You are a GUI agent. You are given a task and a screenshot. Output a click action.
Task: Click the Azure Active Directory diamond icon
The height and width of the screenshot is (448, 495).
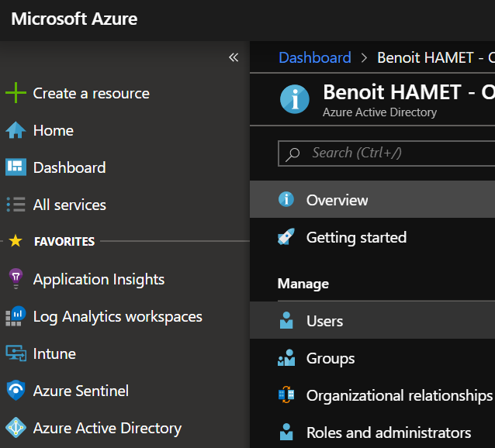16,428
